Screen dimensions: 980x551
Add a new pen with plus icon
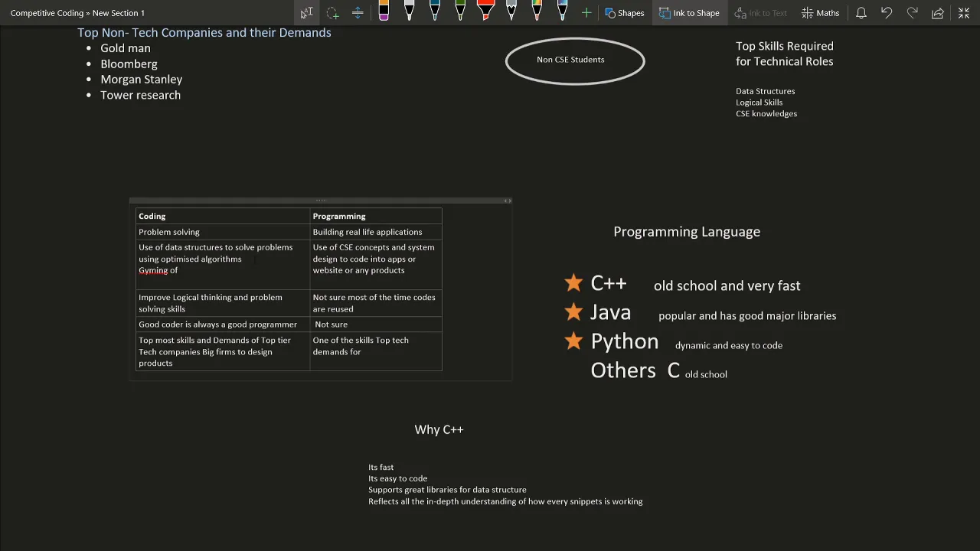[586, 13]
